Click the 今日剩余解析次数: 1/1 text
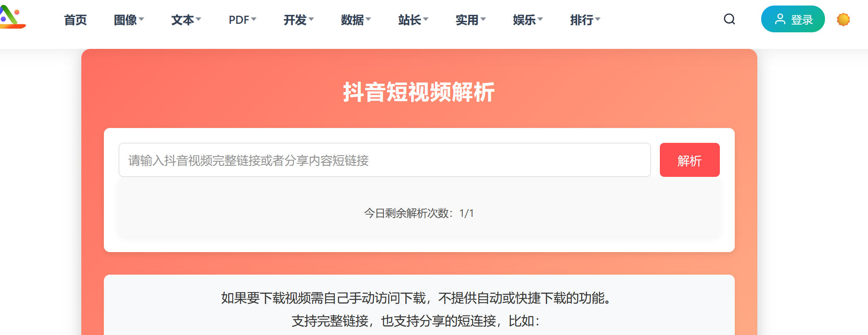868x335 pixels. (x=419, y=213)
